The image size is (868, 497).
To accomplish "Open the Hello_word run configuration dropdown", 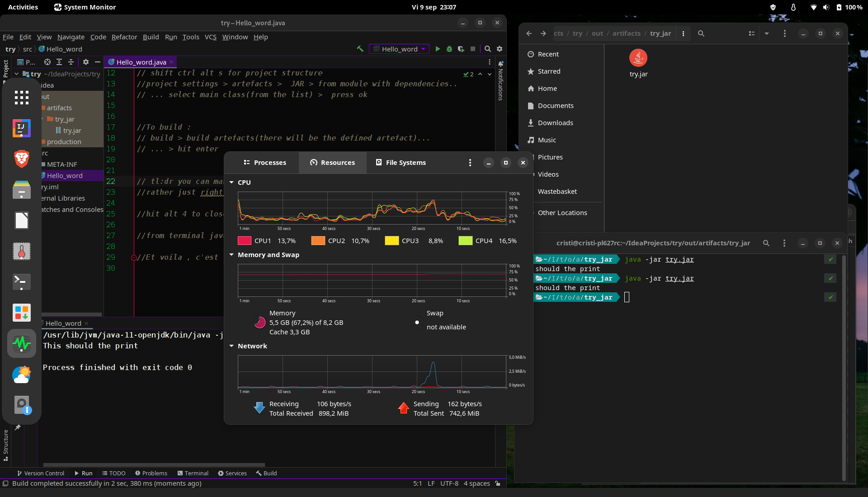I will pos(399,49).
